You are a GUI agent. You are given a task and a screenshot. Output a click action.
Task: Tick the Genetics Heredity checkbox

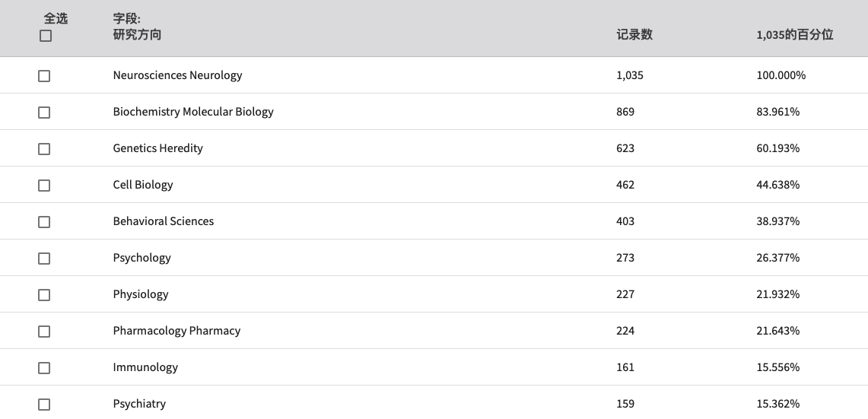click(44, 149)
